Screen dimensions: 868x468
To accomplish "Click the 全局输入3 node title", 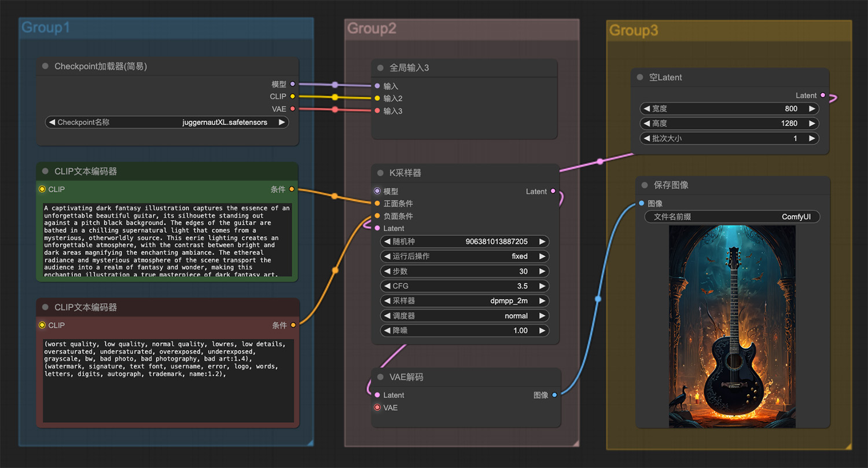I will [409, 68].
